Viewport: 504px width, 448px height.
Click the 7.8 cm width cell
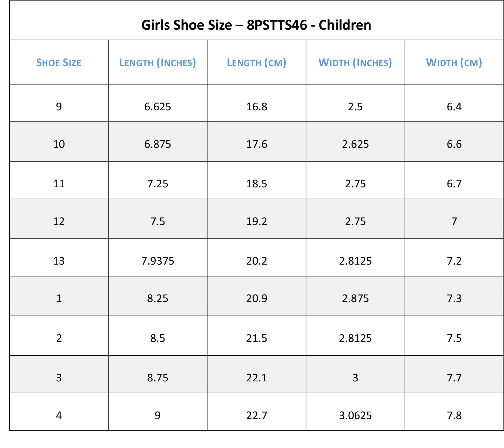(454, 415)
